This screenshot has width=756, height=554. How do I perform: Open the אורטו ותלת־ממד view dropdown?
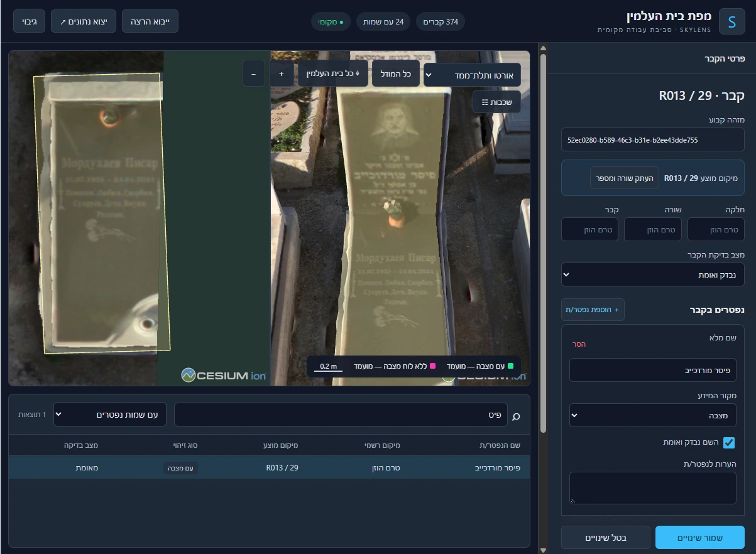473,75
